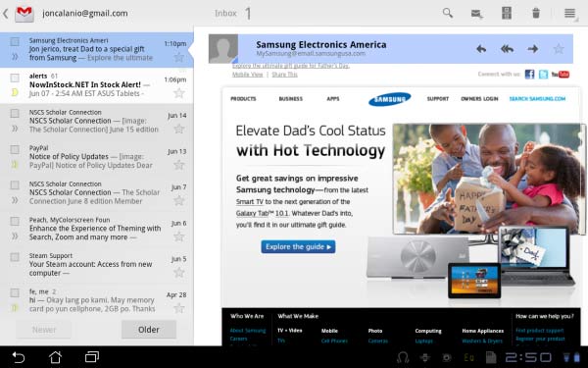Screen dimensions: 588x368
Task: Click the archive icon in top bar
Action: tap(507, 13)
